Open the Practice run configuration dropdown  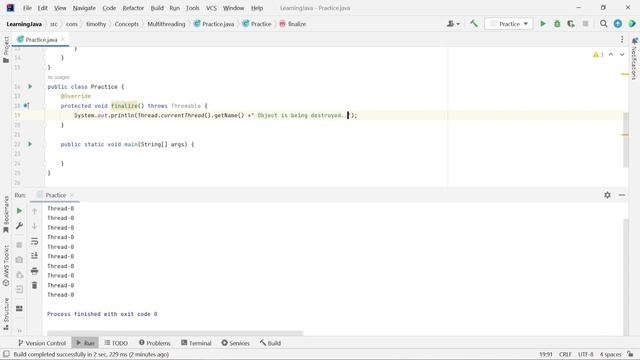[x=509, y=24]
